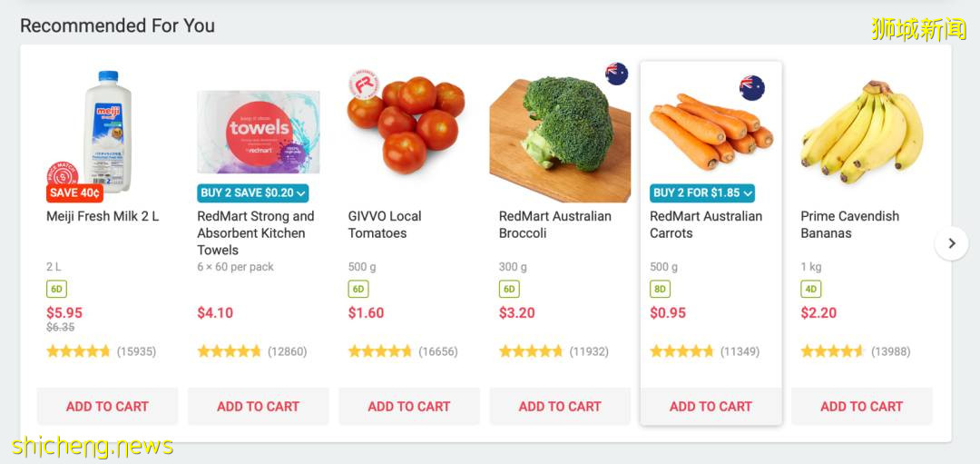Screen dimensions: 980x464
Task: Click the 8D freshness badge under carrots
Action: (x=661, y=290)
